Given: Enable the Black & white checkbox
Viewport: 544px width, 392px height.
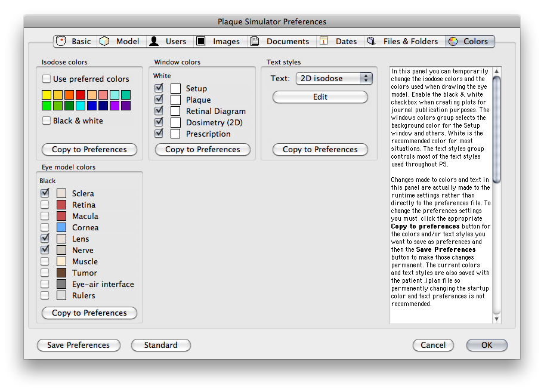Looking at the screenshot, I should click(46, 121).
